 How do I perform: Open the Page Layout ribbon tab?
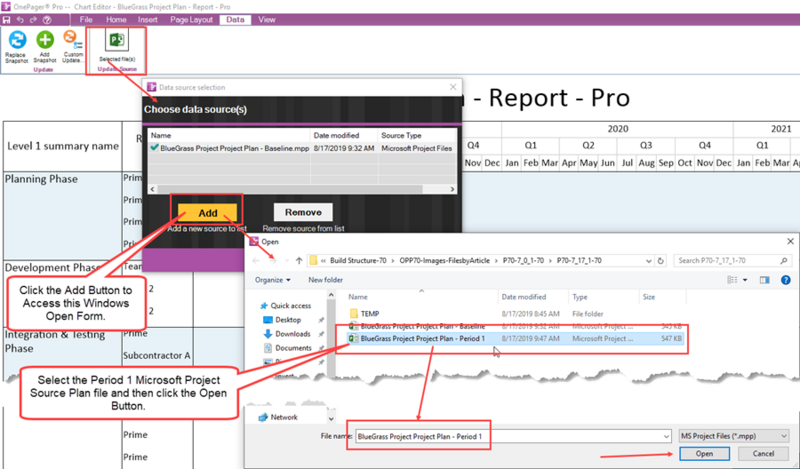(x=191, y=20)
